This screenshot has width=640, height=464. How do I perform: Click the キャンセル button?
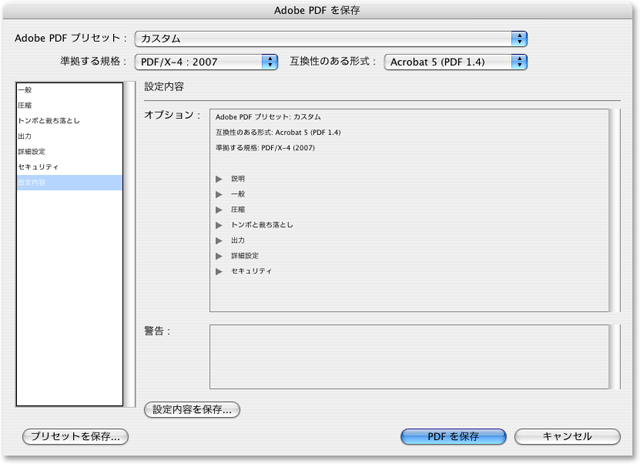pyautogui.click(x=566, y=437)
